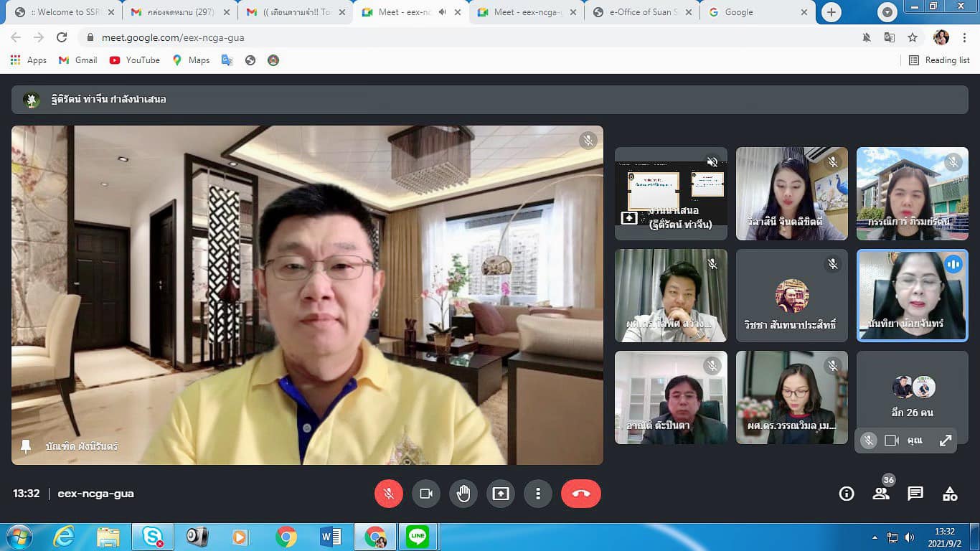Image resolution: width=980 pixels, height=551 pixels.
Task: Unmute microphone in the meeting controls
Action: 389,494
